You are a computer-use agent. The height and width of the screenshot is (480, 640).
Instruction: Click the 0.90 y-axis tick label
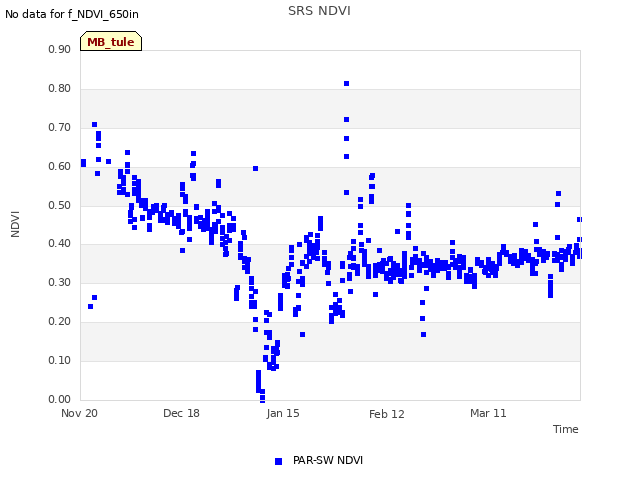pyautogui.click(x=59, y=49)
